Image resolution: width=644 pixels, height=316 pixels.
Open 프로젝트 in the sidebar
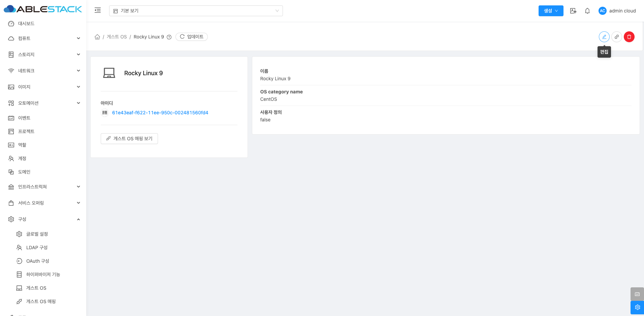(43, 132)
